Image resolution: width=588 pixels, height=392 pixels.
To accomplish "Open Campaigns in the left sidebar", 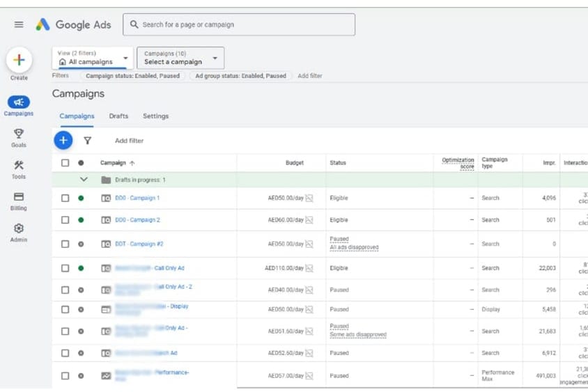I will 19,106.
